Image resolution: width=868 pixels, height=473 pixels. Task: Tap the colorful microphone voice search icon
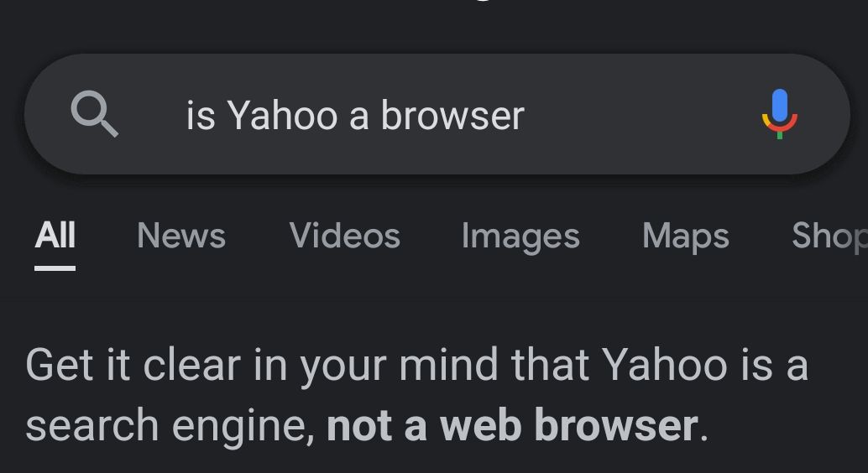pyautogui.click(x=779, y=114)
